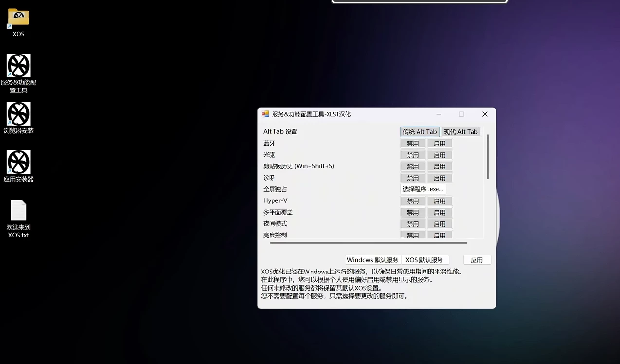Click the app icon in the title bar

[265, 114]
